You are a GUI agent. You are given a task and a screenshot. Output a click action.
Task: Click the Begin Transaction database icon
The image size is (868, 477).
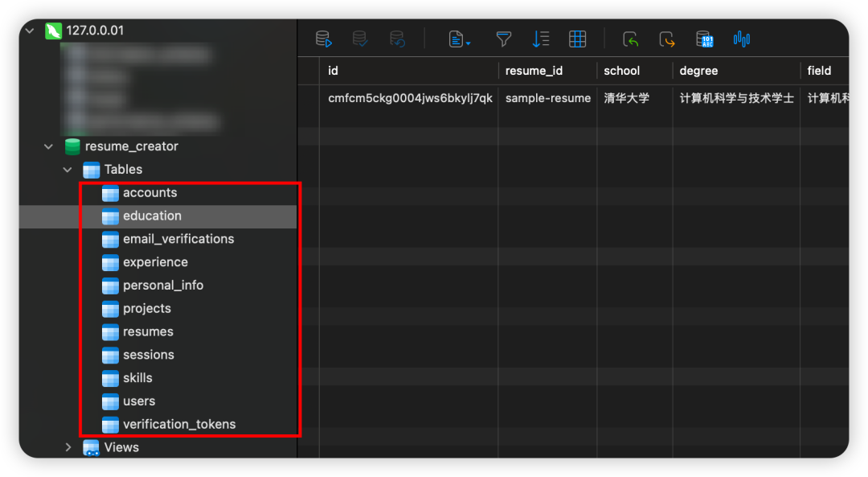coord(324,39)
